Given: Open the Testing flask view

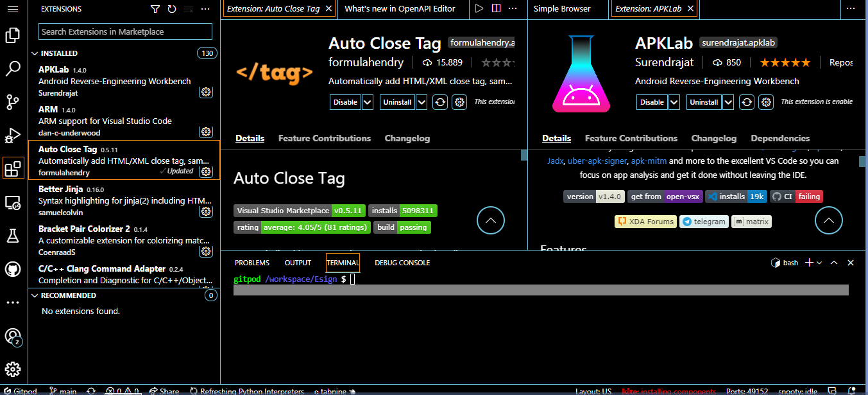Looking at the screenshot, I should (13, 236).
